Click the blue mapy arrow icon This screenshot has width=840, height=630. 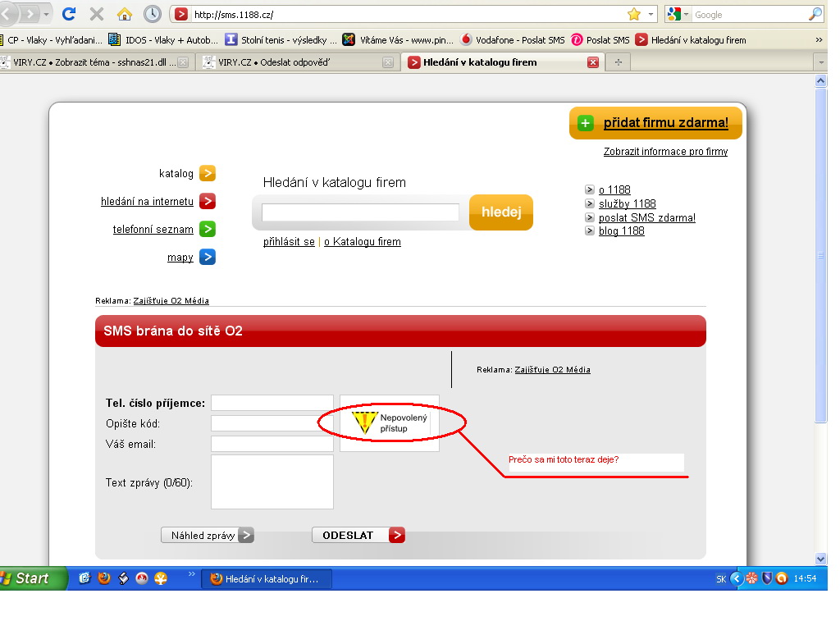tap(208, 257)
